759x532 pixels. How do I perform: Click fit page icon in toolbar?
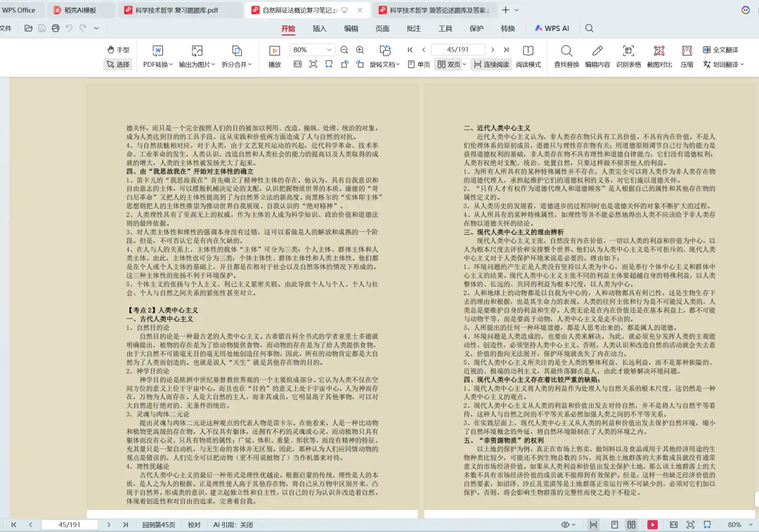313,65
